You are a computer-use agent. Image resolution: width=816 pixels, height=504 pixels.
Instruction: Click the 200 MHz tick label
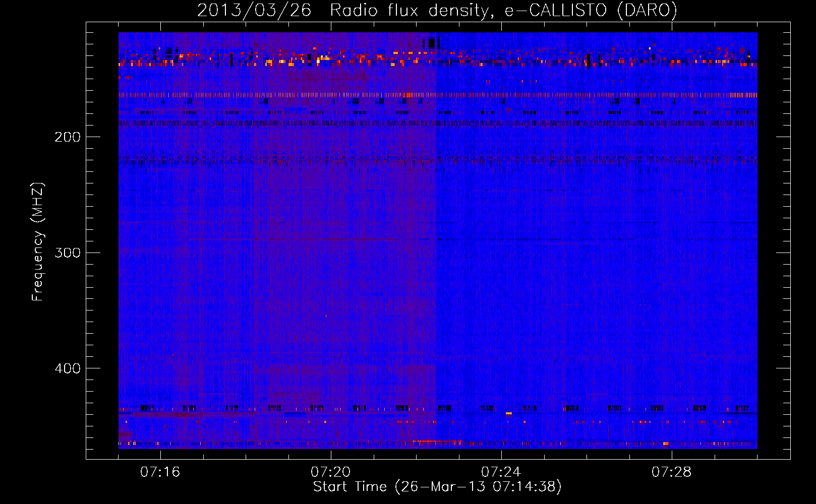(68, 137)
